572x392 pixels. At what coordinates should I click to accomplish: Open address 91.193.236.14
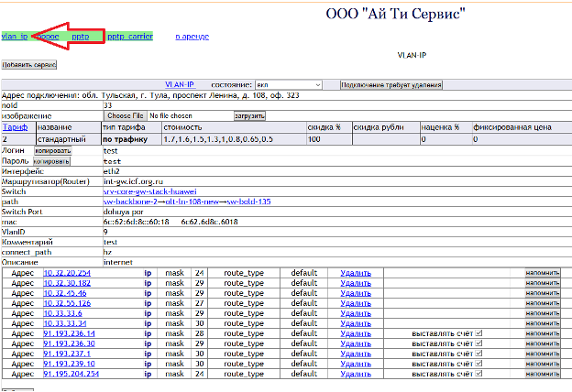[70, 333]
